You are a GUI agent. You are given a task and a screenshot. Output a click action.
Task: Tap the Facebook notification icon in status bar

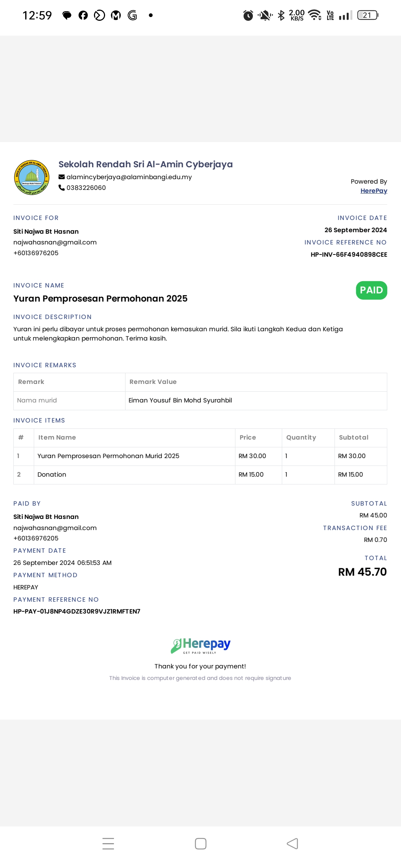[x=83, y=15]
